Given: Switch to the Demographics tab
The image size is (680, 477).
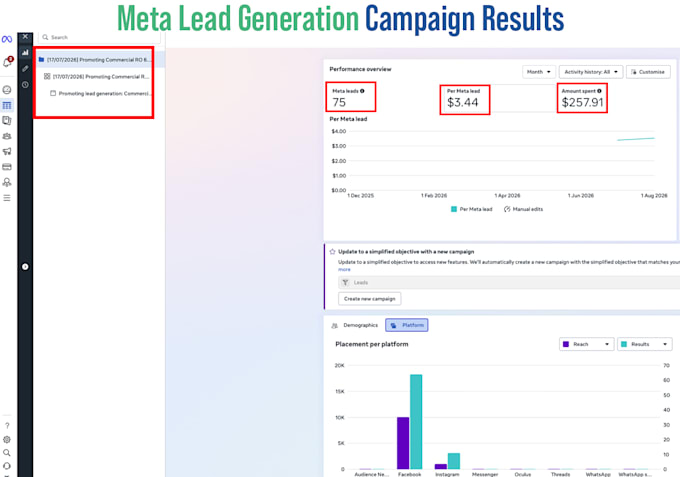Looking at the screenshot, I should point(355,325).
